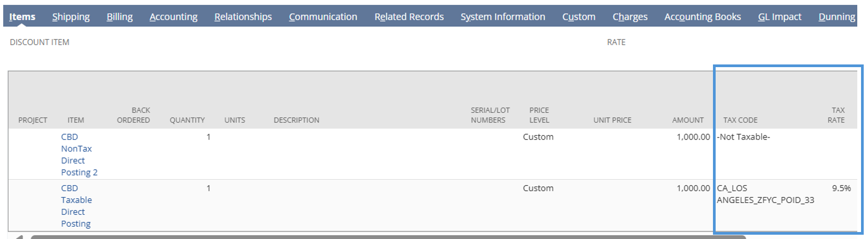View the GL Impact tab
The image size is (868, 239).
[x=779, y=17]
